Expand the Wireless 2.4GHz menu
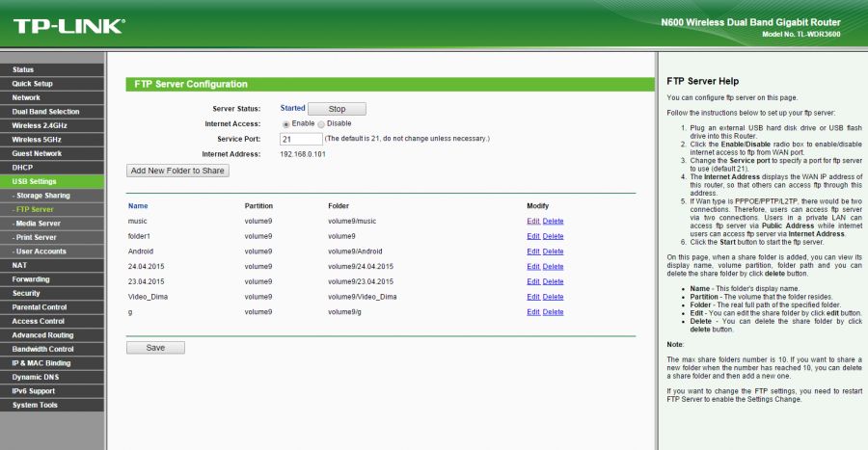This screenshot has width=868, height=450. coord(40,125)
